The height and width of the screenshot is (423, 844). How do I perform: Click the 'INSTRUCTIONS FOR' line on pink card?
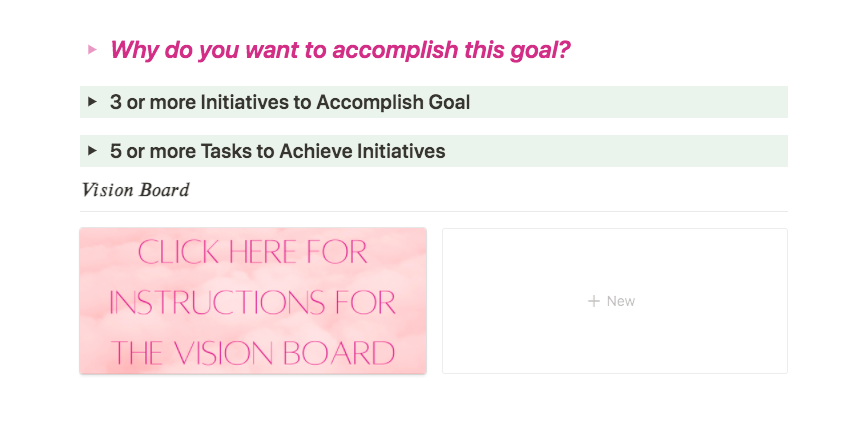pyautogui.click(x=253, y=302)
